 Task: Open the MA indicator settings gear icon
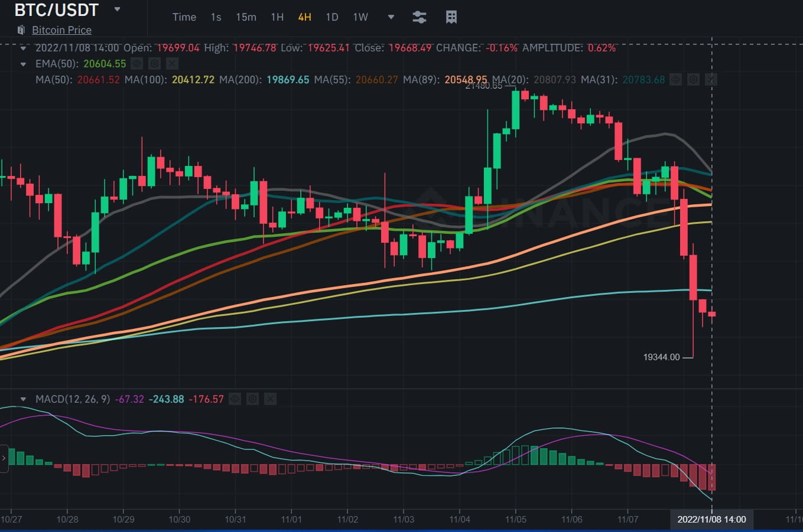tap(694, 79)
